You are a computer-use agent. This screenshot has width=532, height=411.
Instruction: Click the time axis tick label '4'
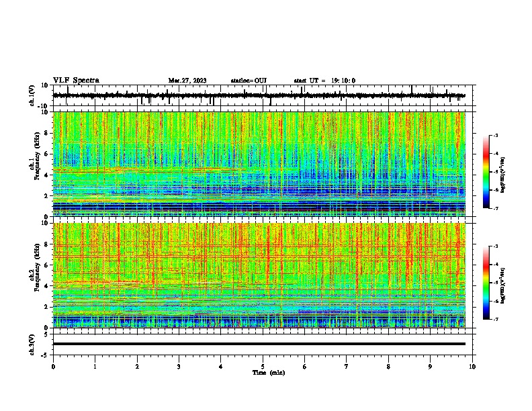click(x=221, y=367)
